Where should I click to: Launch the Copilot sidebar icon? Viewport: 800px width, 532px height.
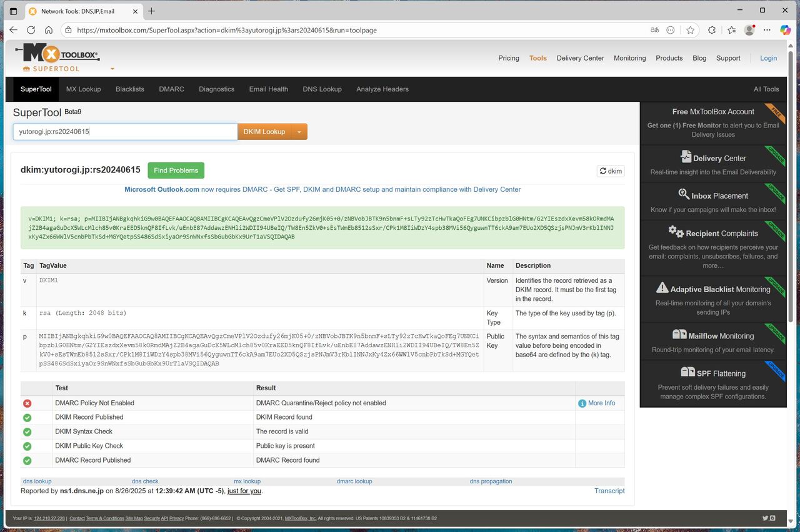coord(786,30)
